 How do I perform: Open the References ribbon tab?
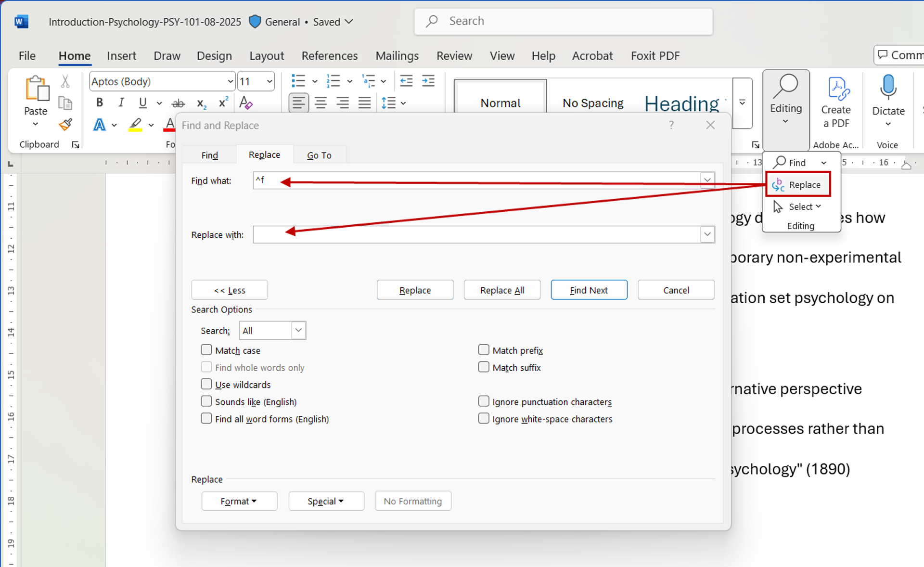coord(330,56)
